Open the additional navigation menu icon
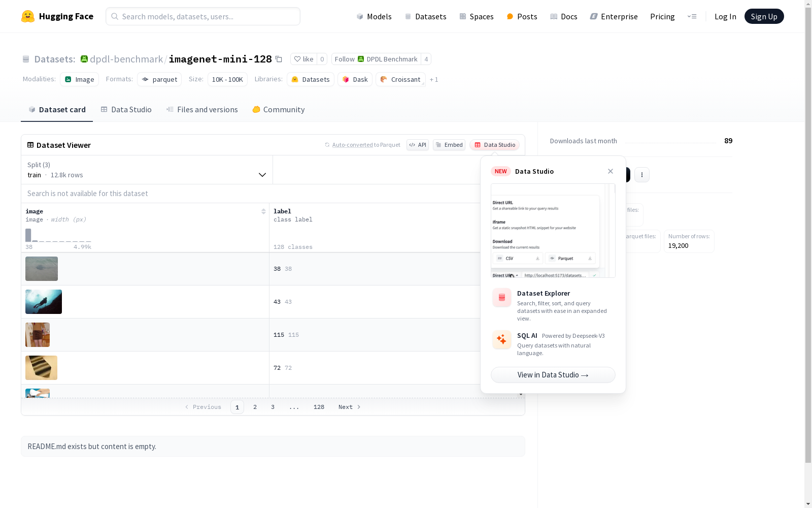This screenshot has width=812, height=508. pos(692,16)
